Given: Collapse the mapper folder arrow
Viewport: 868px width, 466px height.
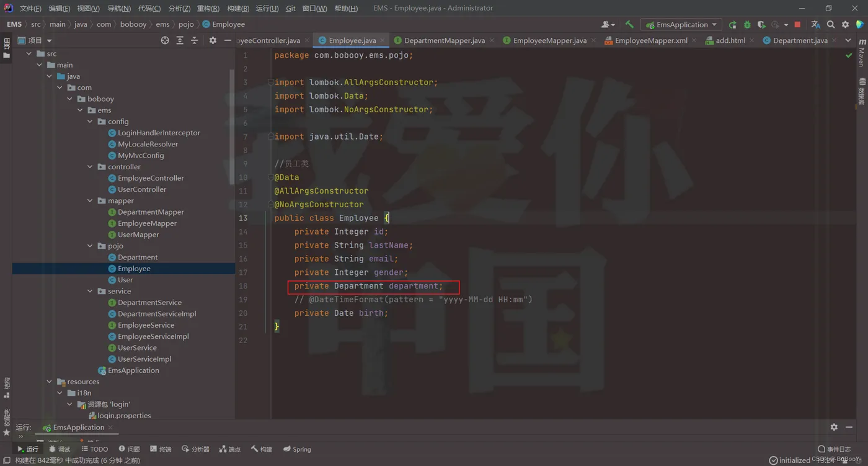Looking at the screenshot, I should pos(91,201).
